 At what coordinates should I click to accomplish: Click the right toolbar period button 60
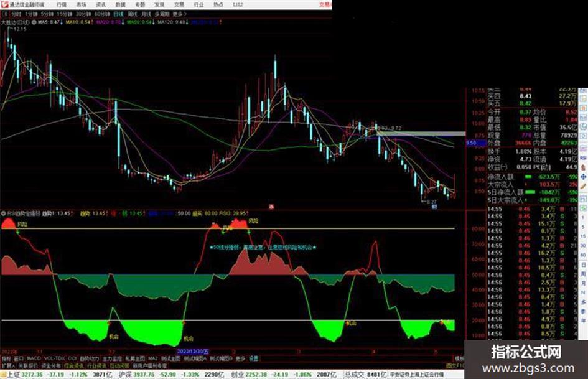pyautogui.click(x=583, y=255)
